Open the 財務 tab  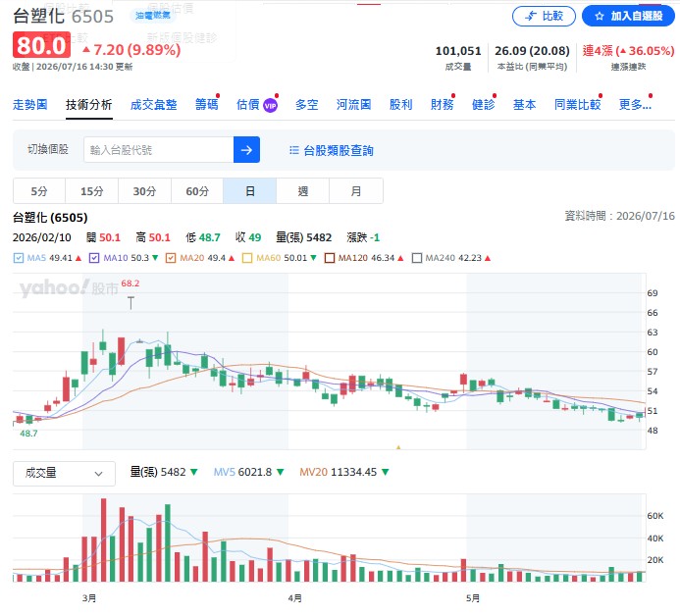coord(442,105)
